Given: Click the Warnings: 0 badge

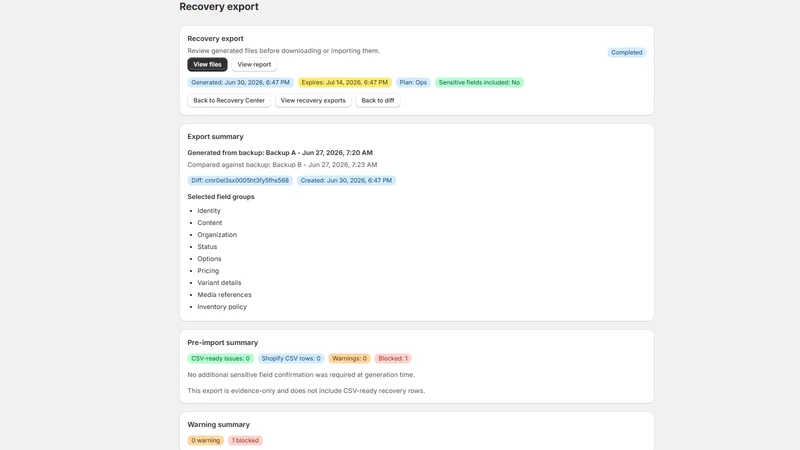Looking at the screenshot, I should pyautogui.click(x=349, y=359).
